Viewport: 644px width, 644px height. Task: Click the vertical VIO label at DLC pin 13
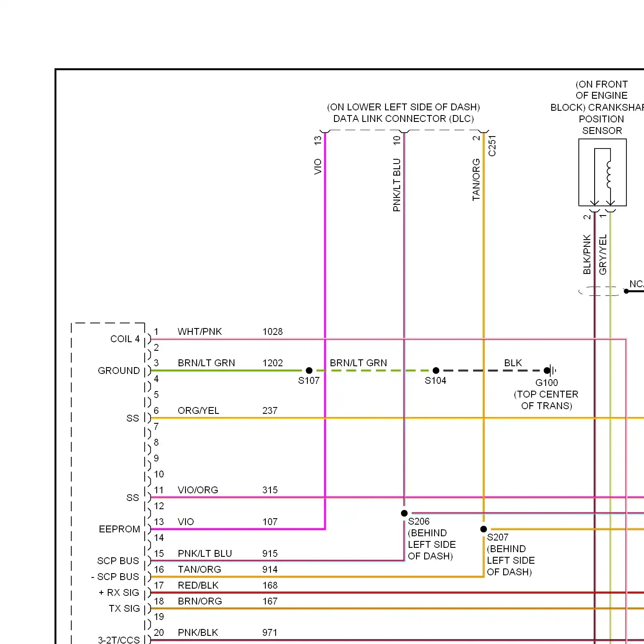pyautogui.click(x=318, y=167)
